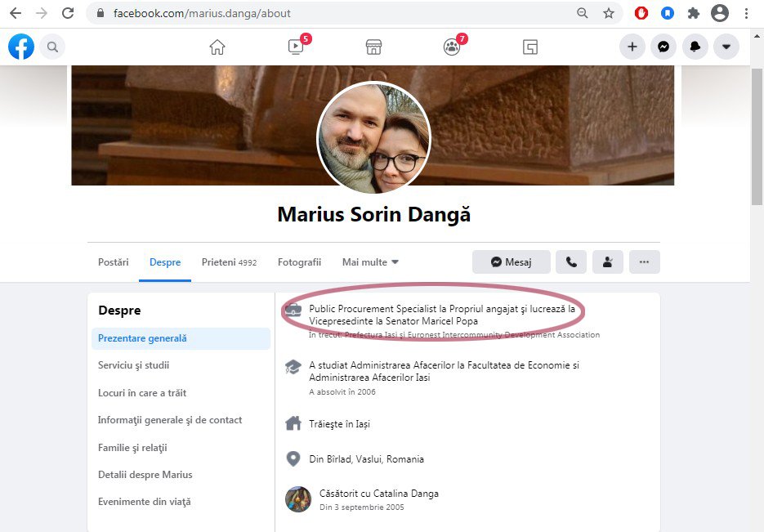Image resolution: width=764 pixels, height=532 pixels.
Task: Expand the 'Mai multe' dropdown
Action: (x=369, y=262)
